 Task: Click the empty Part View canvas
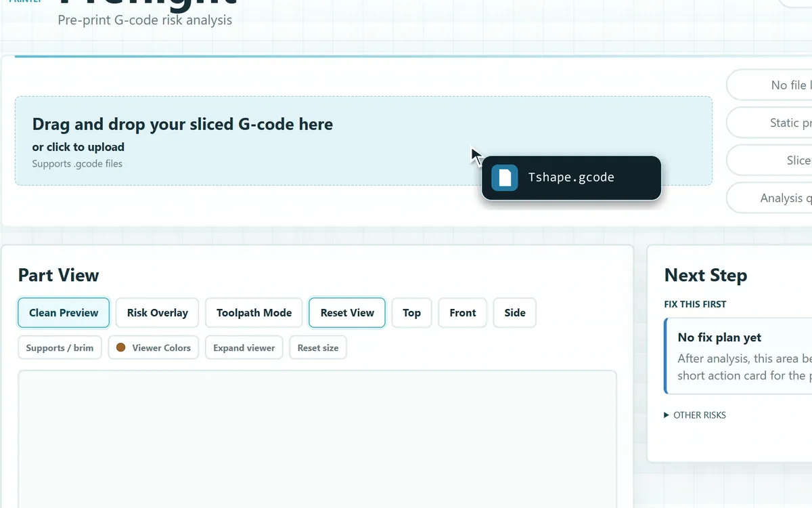(317, 439)
